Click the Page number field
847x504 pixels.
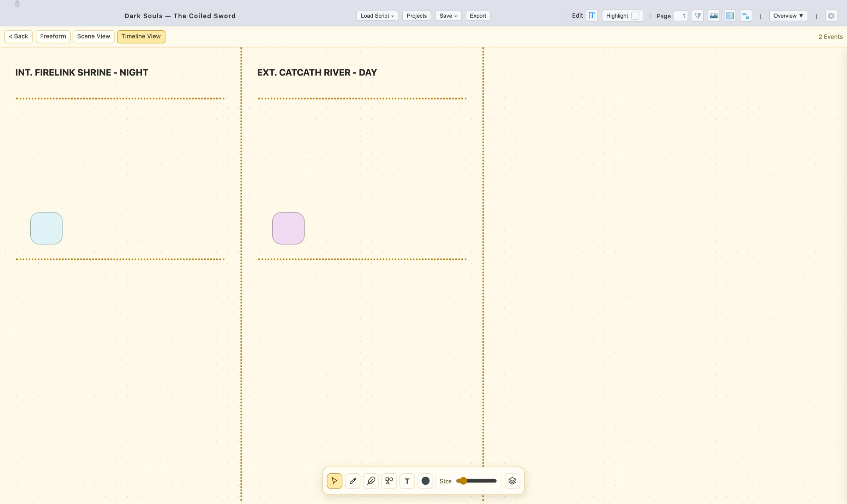coord(680,16)
